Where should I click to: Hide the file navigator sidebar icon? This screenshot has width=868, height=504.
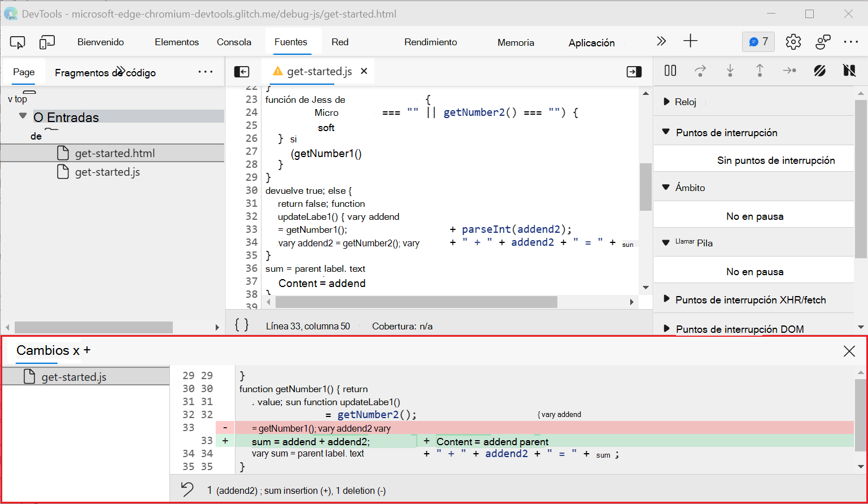(x=242, y=72)
